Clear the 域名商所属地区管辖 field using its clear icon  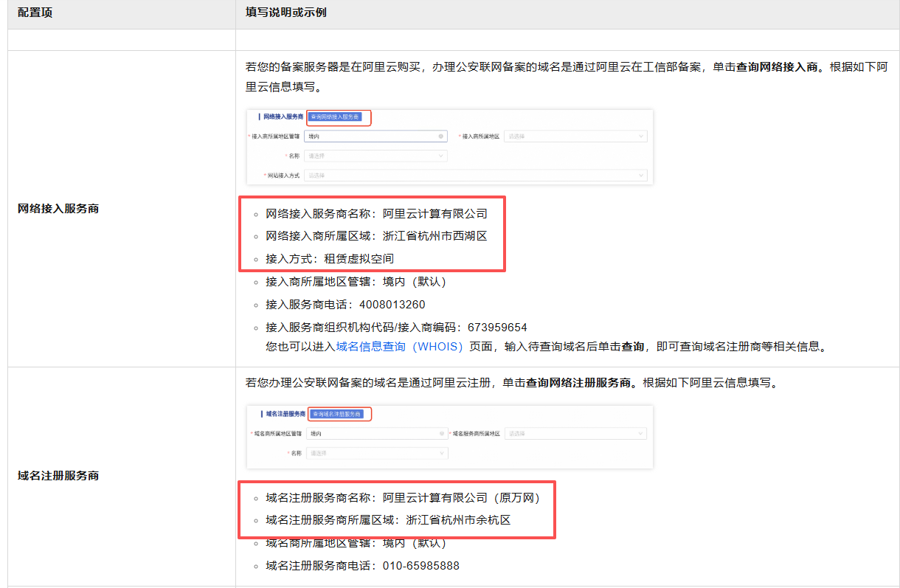click(441, 434)
